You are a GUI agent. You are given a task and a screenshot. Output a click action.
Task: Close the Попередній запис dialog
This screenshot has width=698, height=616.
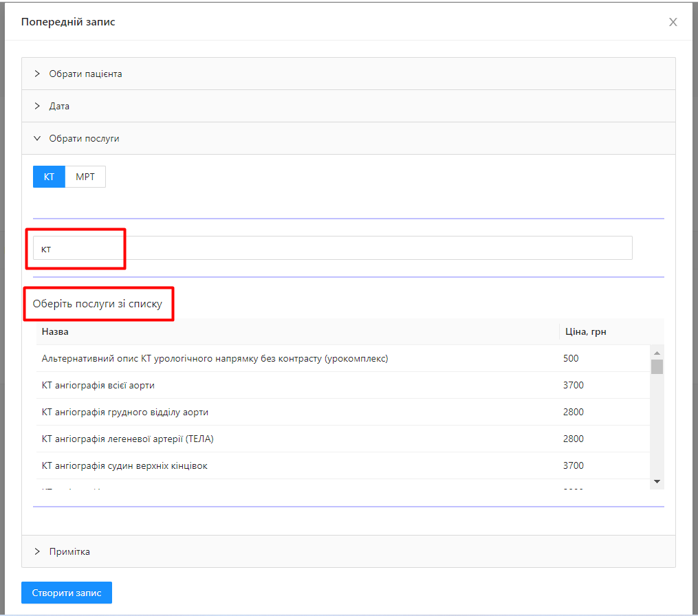tap(673, 22)
